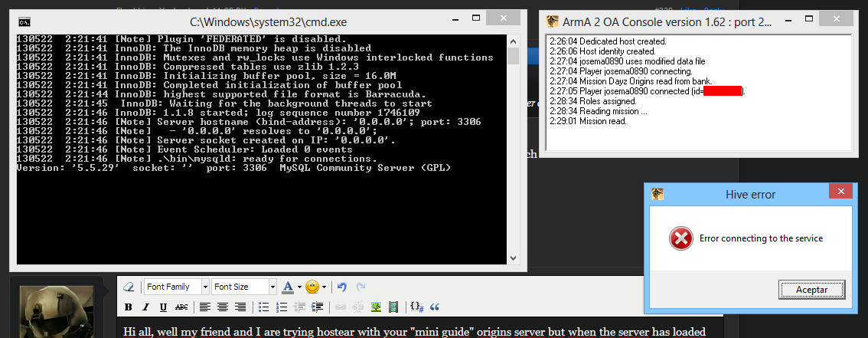The image size is (868, 338).
Task: Click the Indent icon
Action: point(317,307)
